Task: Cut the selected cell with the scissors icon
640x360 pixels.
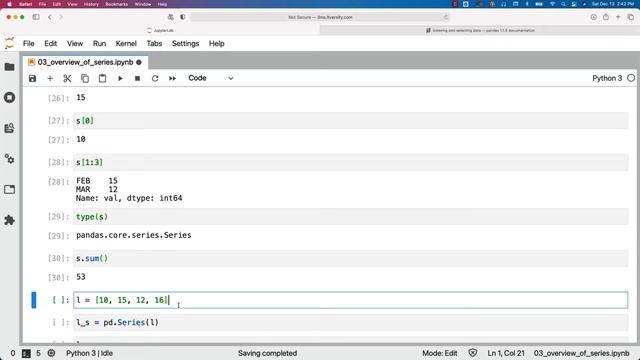Action: pyautogui.click(x=67, y=78)
